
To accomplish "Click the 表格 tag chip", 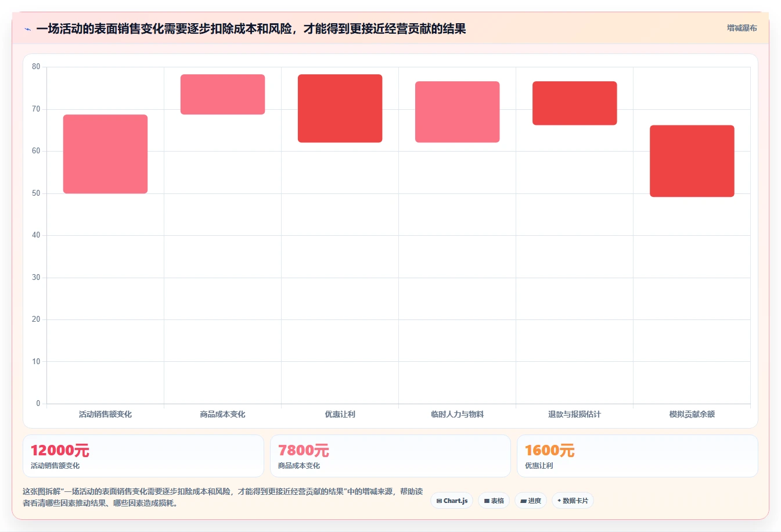I will 494,501.
